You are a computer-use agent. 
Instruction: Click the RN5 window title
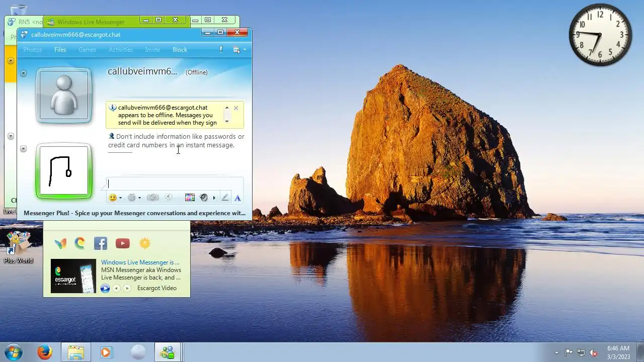[30, 22]
